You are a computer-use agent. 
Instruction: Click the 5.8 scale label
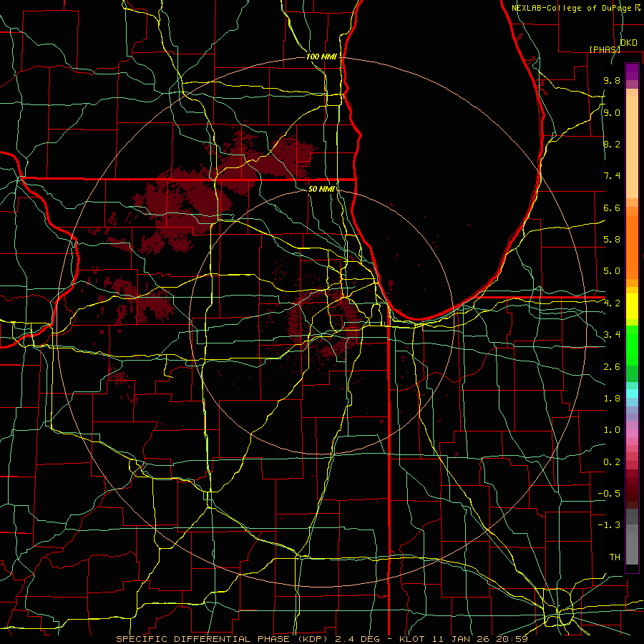tap(612, 240)
